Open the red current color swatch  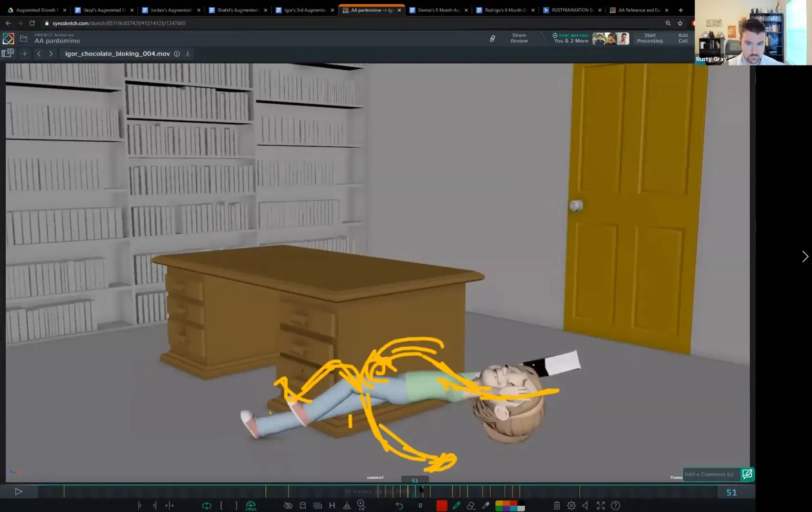[x=442, y=505]
